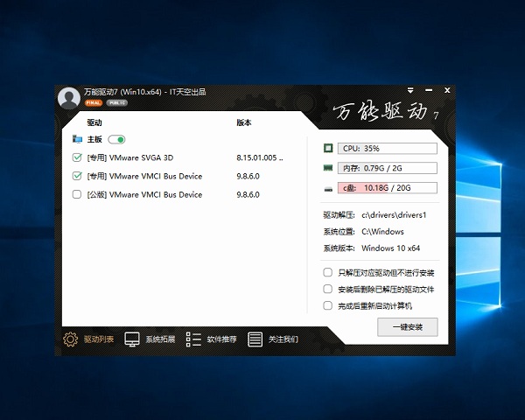Click the 关注我们 document icon

(255, 339)
